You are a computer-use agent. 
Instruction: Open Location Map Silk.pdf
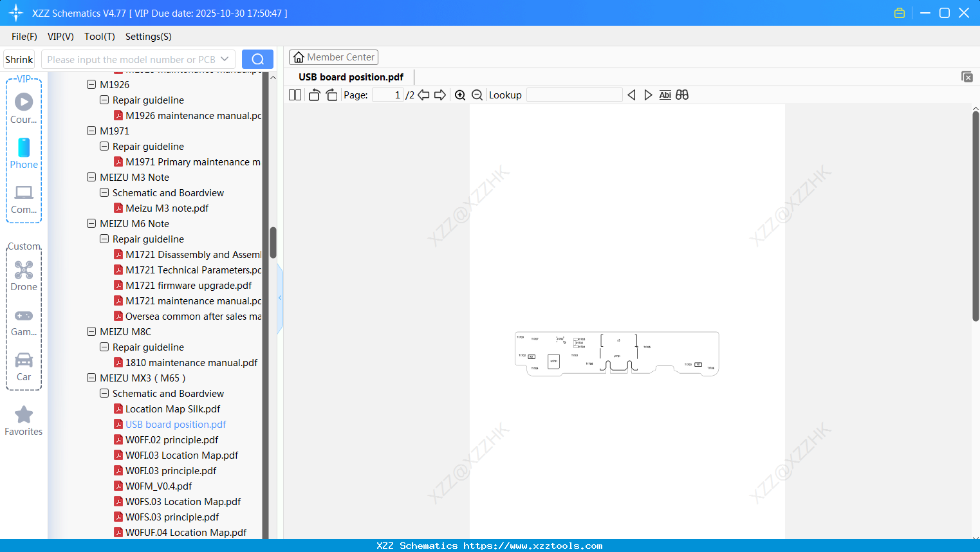click(167, 409)
